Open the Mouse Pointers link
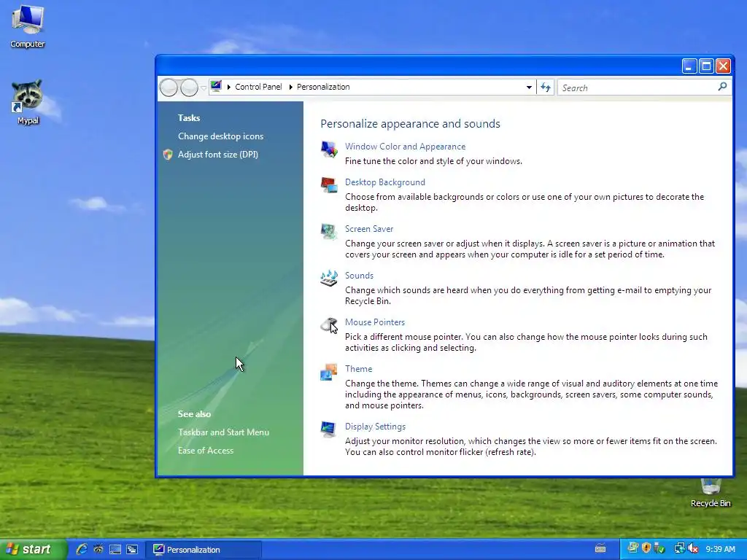This screenshot has height=560, width=747. tap(375, 322)
